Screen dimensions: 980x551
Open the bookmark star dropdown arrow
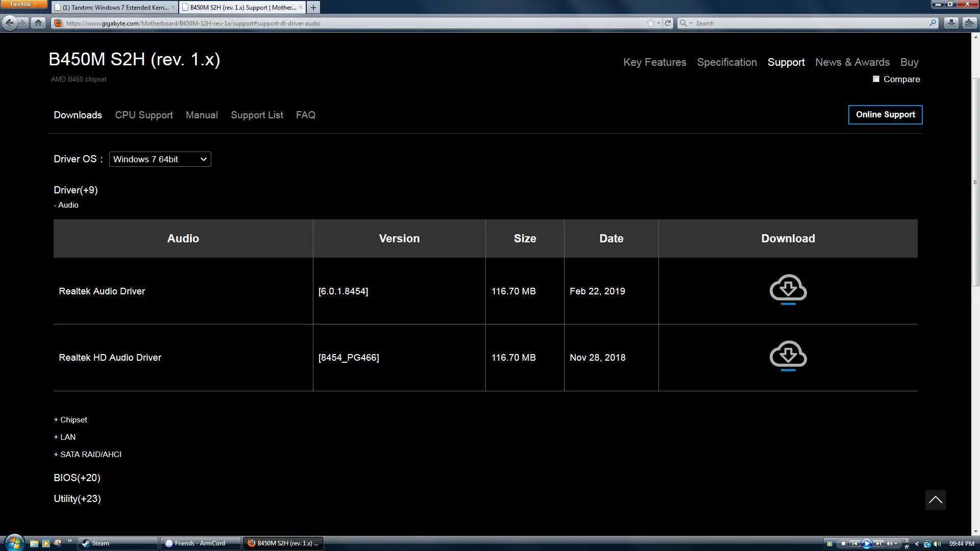(x=658, y=23)
